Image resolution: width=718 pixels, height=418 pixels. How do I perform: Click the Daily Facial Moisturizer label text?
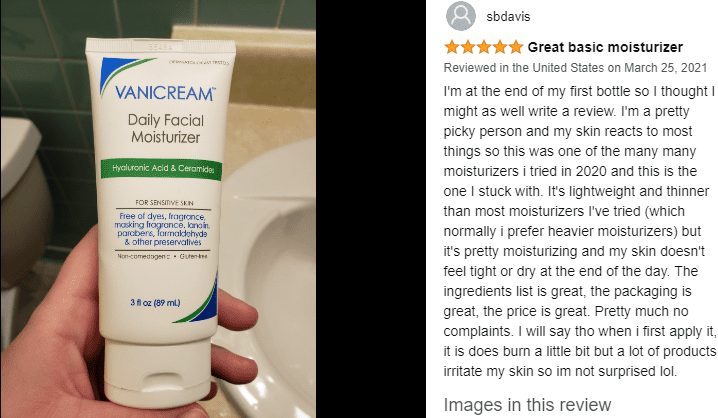pyautogui.click(x=165, y=129)
